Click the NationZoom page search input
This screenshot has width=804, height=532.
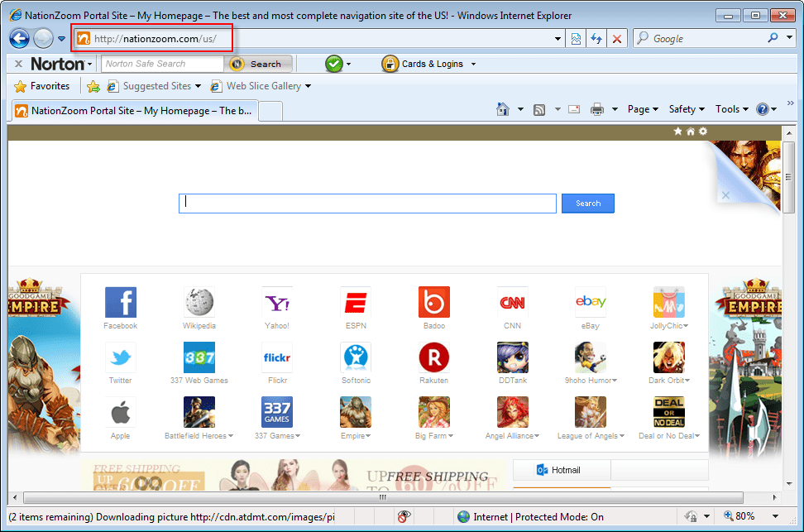367,204
